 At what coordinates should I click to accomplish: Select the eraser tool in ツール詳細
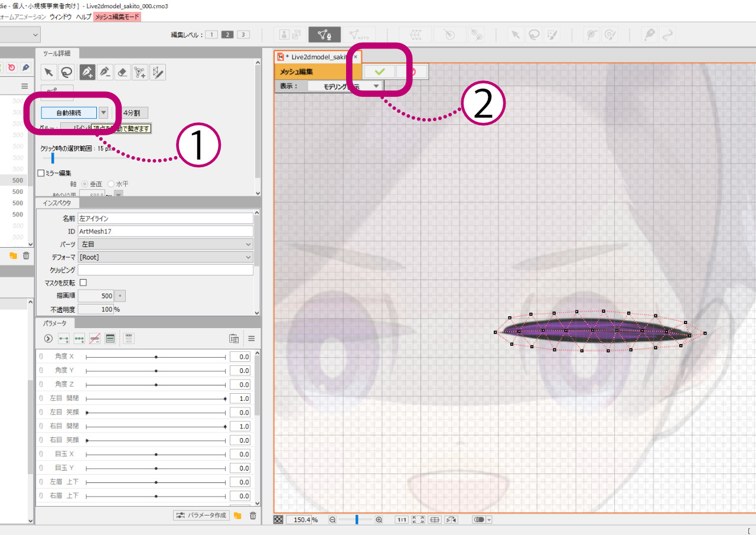pos(122,72)
